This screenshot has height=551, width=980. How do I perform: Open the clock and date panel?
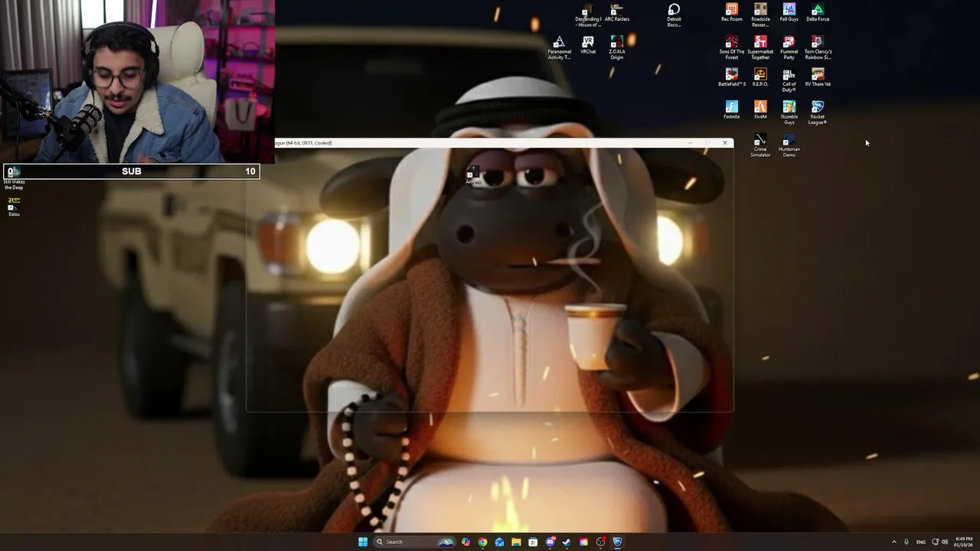tap(963, 542)
